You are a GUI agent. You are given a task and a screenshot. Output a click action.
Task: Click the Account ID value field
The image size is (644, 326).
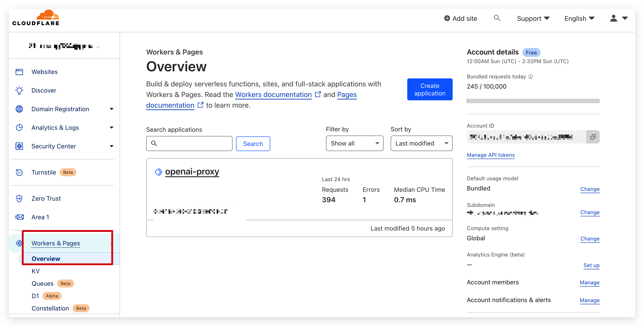click(526, 137)
